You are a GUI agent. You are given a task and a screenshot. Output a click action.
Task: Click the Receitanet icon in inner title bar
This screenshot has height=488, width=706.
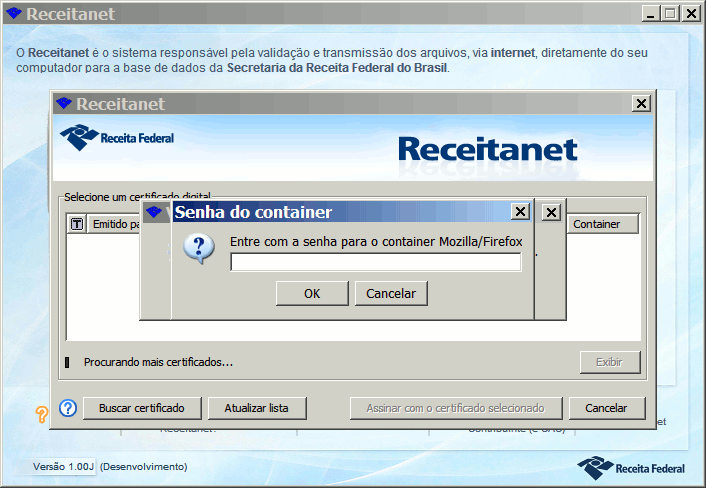(63, 103)
